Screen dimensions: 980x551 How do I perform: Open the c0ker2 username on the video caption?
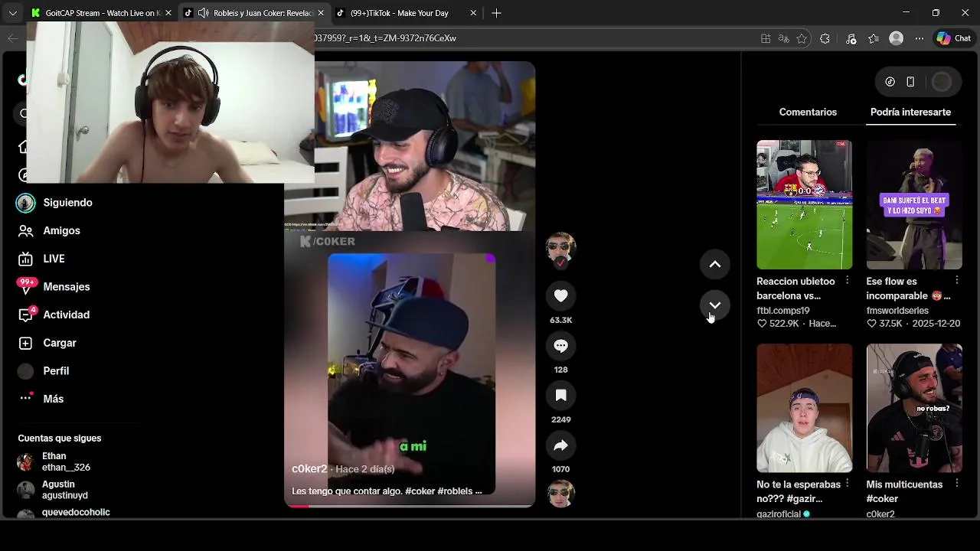pos(309,469)
